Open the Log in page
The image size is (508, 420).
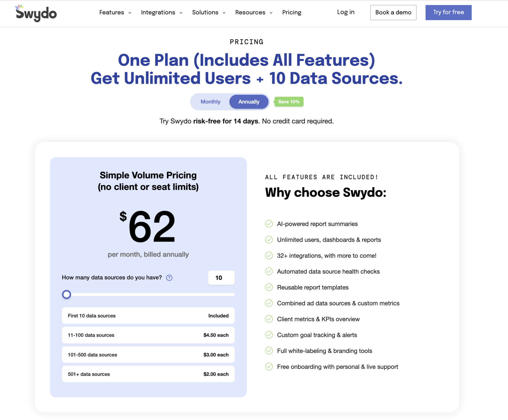pyautogui.click(x=345, y=12)
